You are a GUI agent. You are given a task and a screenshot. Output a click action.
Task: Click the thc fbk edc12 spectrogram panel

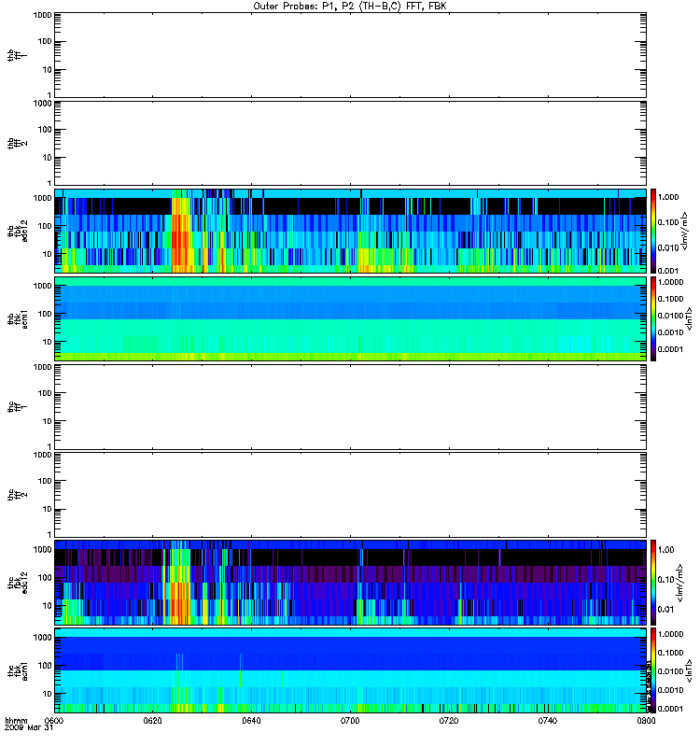click(351, 582)
